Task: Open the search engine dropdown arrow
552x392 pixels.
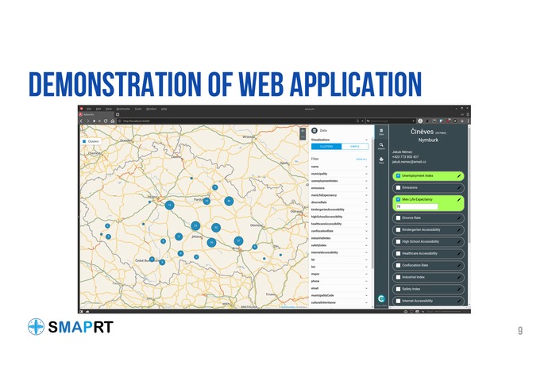Action: click(x=413, y=121)
